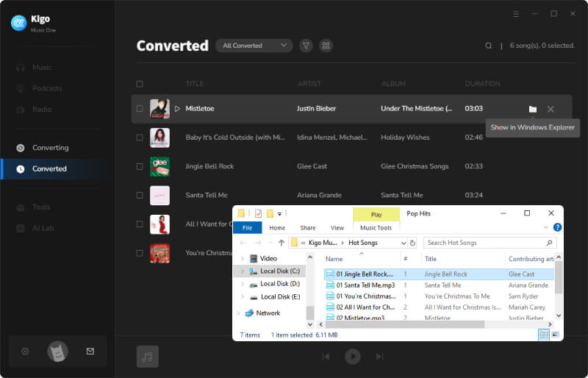
Task: Open Explorer quick access toolbar dropdown
Action: 280,214
